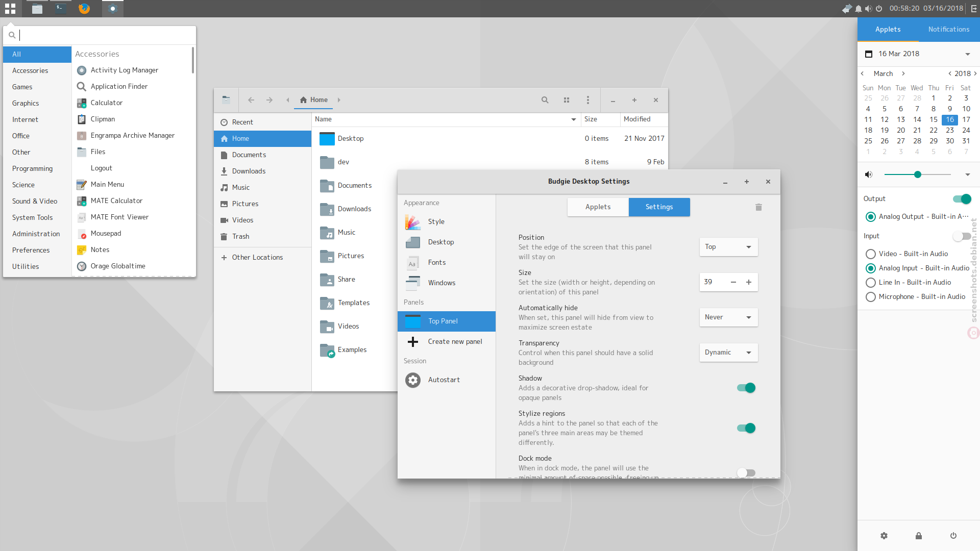Image resolution: width=980 pixels, height=551 pixels.
Task: Enable the Dock mode switch
Action: coord(746,473)
